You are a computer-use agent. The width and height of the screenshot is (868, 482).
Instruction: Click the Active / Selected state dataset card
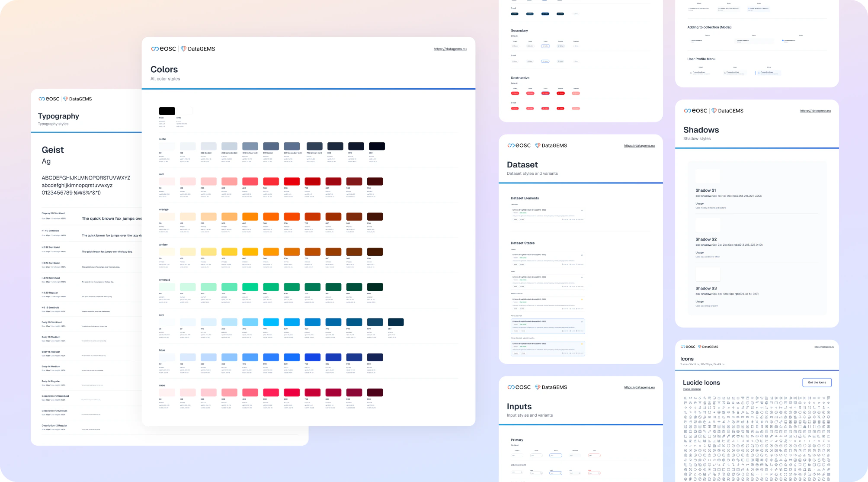click(x=548, y=326)
